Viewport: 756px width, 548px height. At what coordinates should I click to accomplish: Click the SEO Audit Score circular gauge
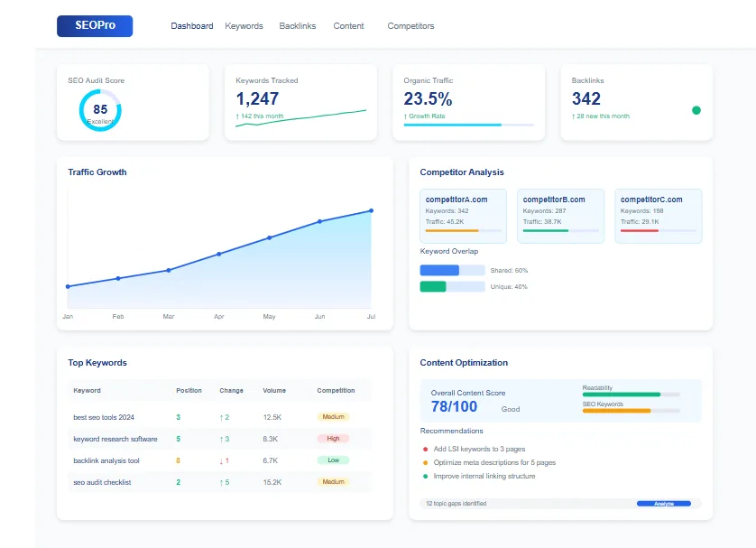99,110
